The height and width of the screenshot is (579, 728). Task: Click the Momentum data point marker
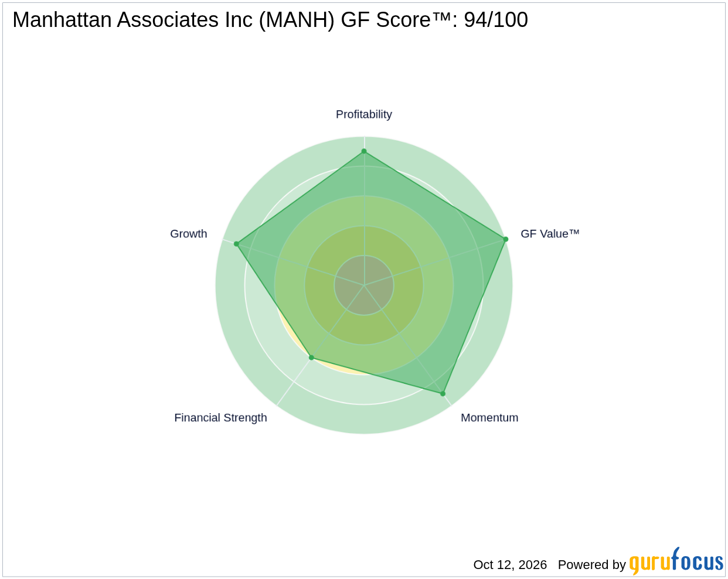click(x=443, y=394)
